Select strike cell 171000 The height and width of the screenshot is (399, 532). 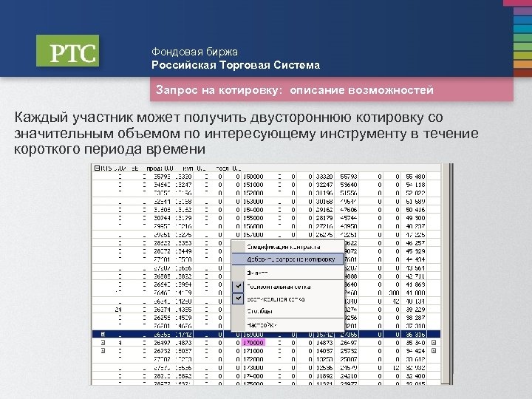253,351
